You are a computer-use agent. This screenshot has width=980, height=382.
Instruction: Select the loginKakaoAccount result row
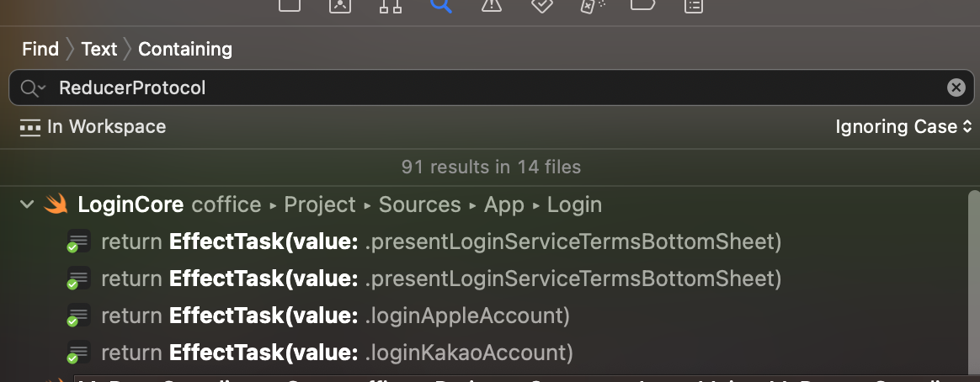click(x=489, y=353)
